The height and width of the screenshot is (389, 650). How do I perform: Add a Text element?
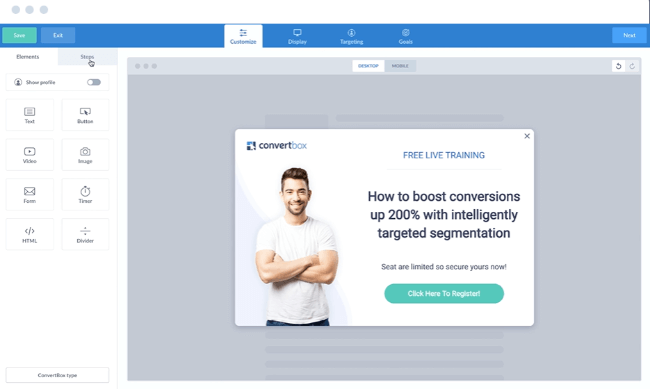[x=30, y=115]
